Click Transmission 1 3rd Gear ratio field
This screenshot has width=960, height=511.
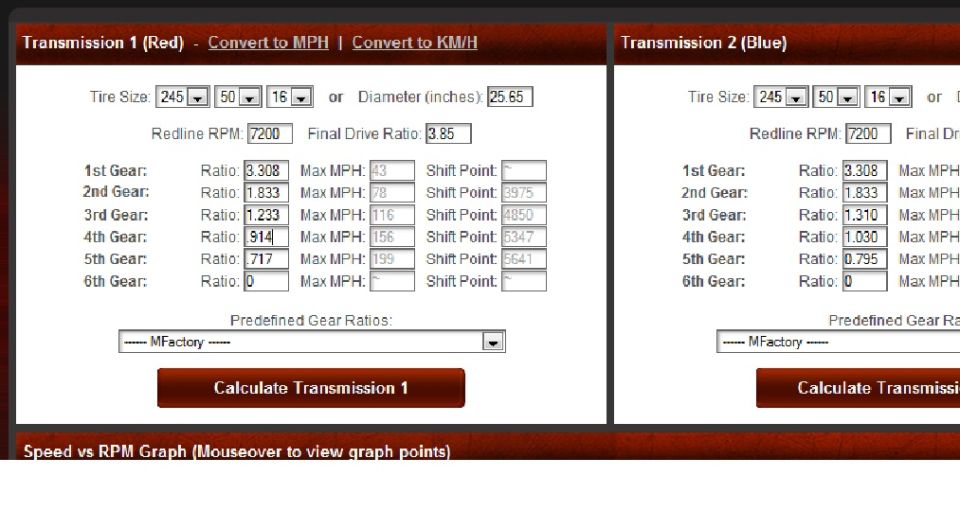[266, 215]
